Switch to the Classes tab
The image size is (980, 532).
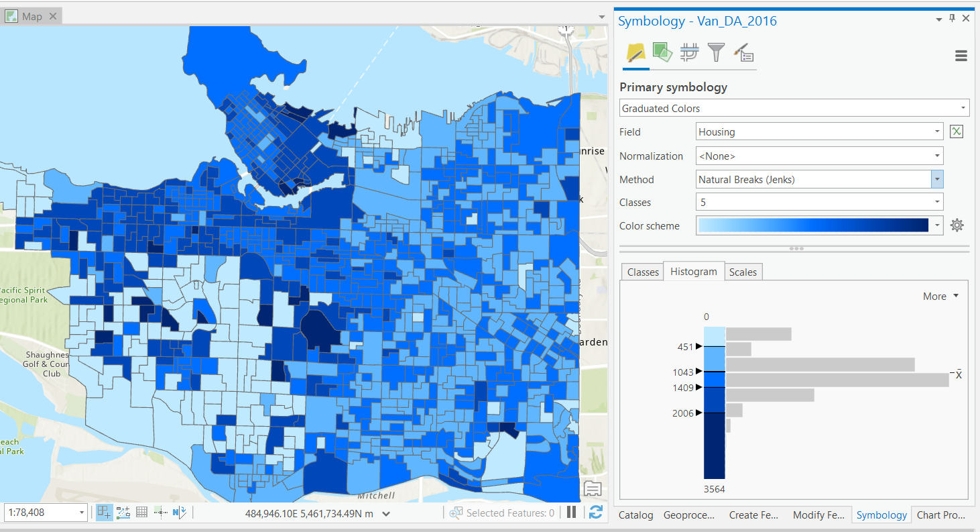[643, 272]
